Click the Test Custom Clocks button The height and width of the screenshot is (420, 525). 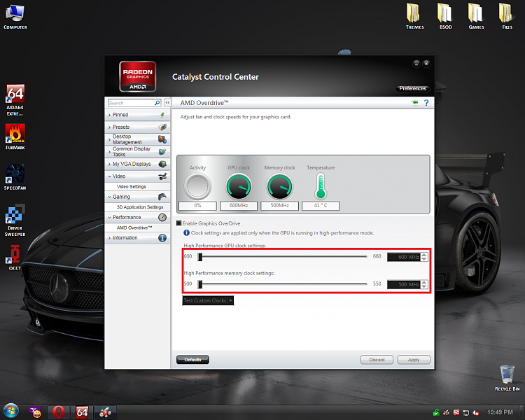205,300
